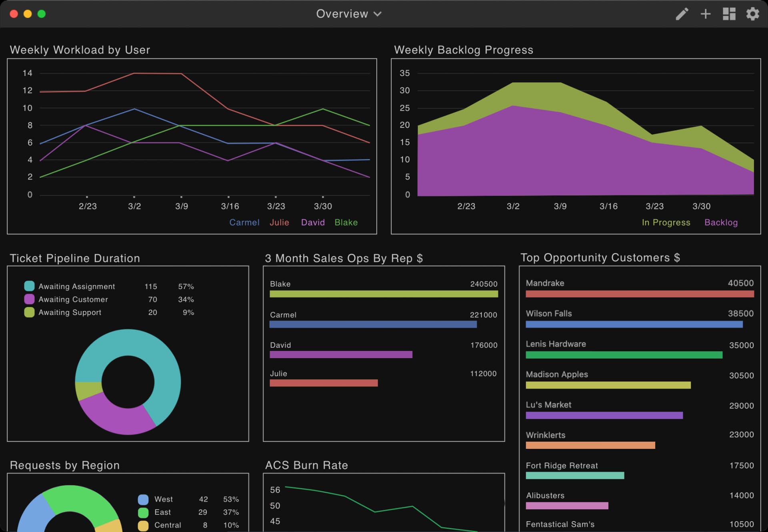Click the Awaiting Customer legend label

[x=73, y=299]
